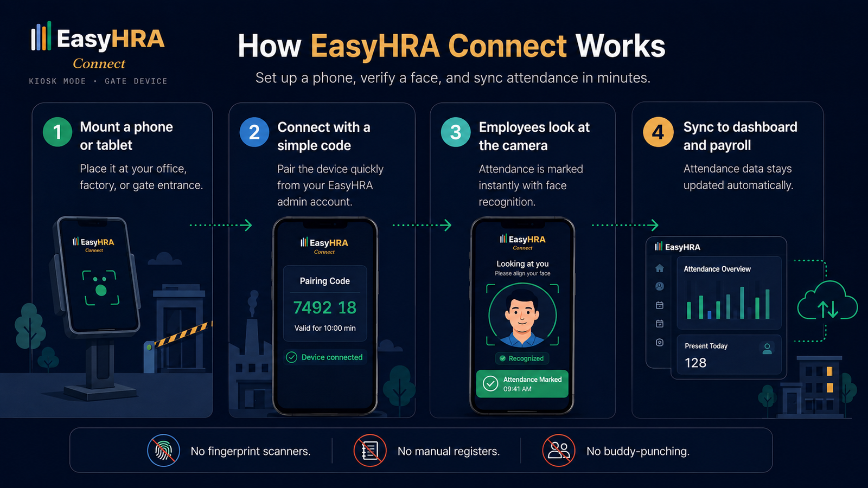Click the no buddy-punching people icon
Image resolution: width=868 pixels, height=488 pixels.
click(559, 451)
